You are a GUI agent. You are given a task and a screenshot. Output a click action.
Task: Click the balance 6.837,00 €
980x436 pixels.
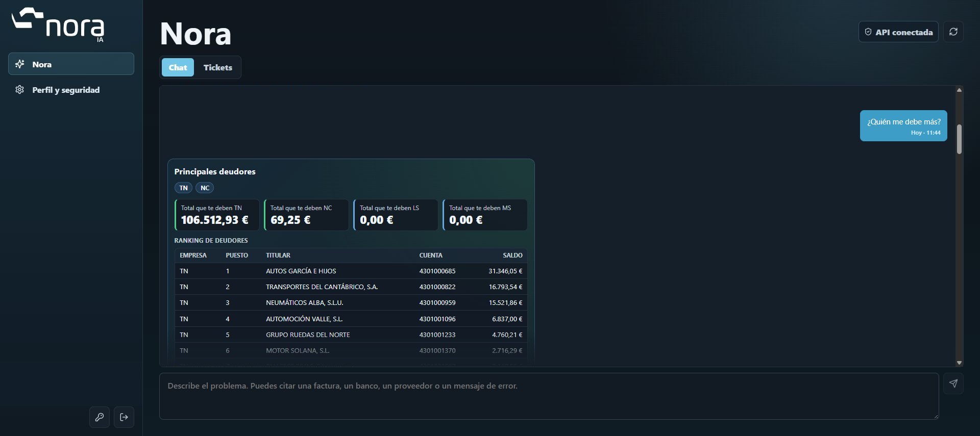pyautogui.click(x=507, y=319)
